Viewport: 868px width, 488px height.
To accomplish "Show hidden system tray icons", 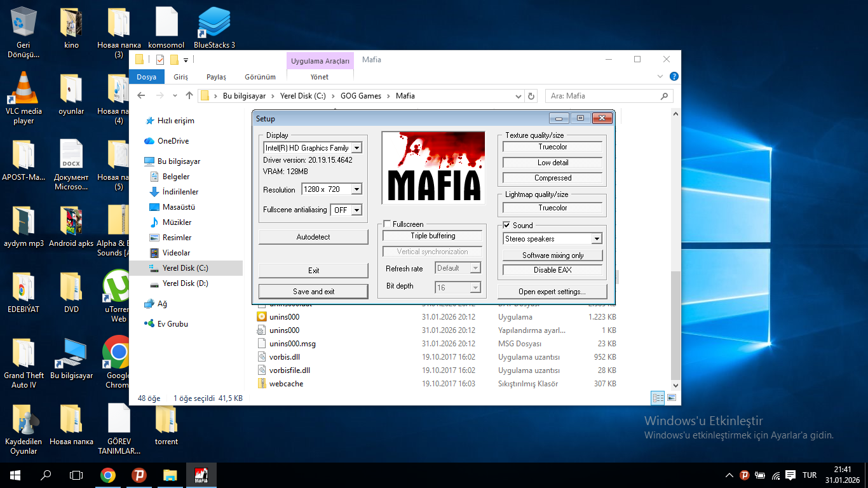I will point(729,475).
